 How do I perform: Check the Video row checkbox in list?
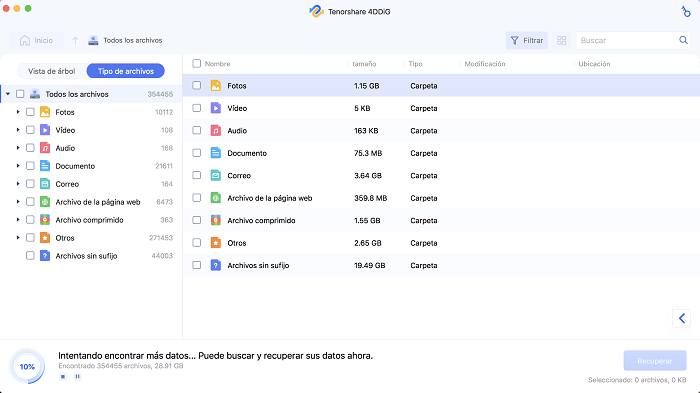point(196,108)
